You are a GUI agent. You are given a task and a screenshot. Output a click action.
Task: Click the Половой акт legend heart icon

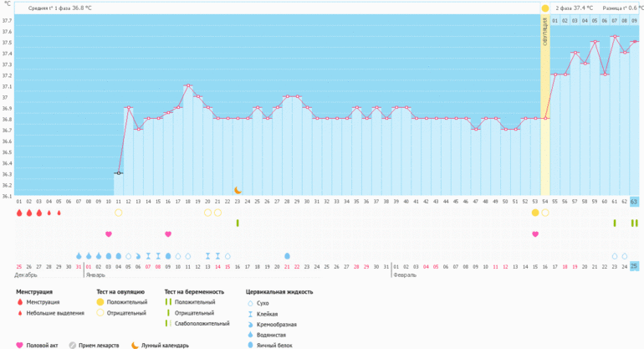[x=20, y=345]
